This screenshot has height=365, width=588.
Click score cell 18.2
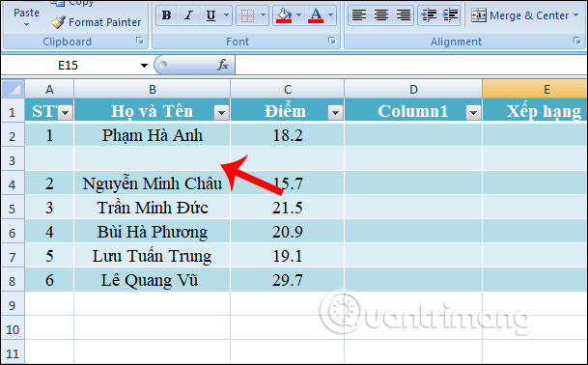288,135
